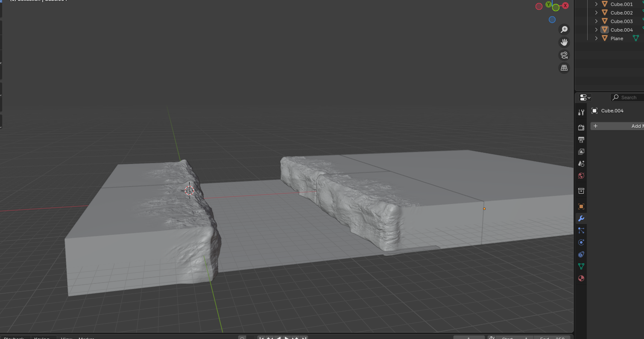Click the green Y axis gizmo handle

[x=548, y=4]
